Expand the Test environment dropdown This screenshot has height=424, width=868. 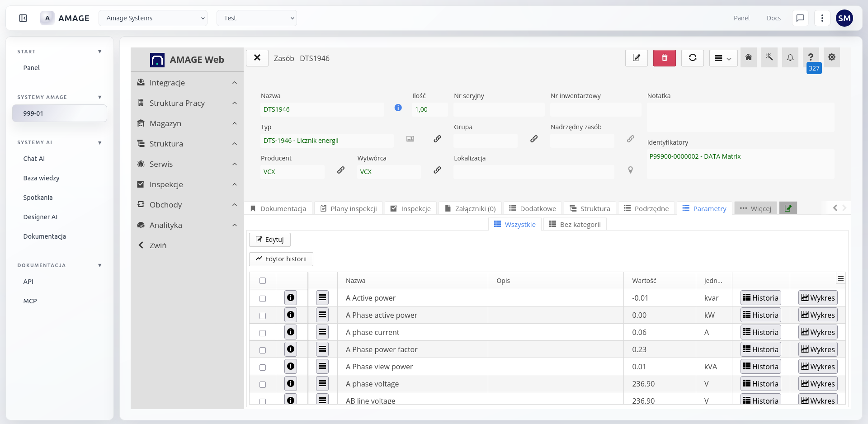point(256,18)
